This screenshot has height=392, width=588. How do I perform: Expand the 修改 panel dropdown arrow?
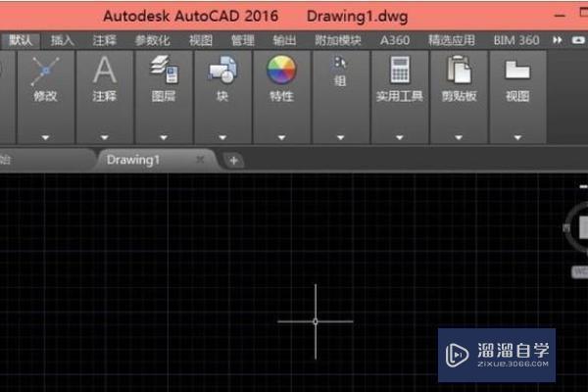coord(45,137)
